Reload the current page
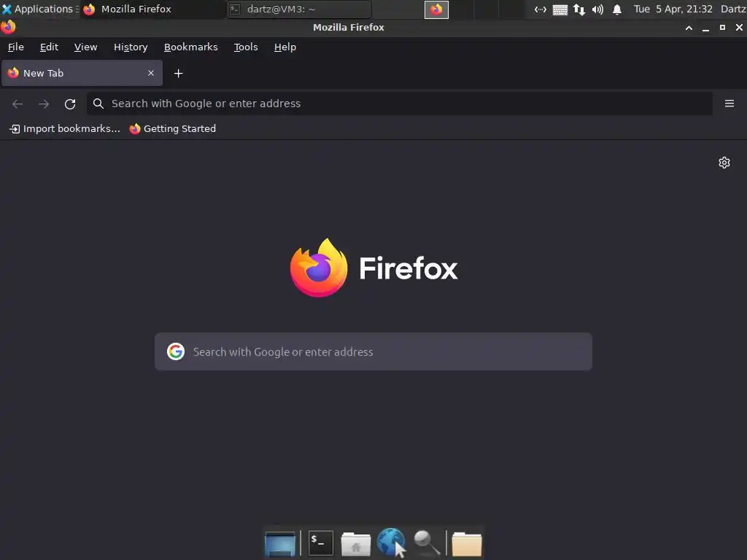Image resolution: width=747 pixels, height=560 pixels. click(x=70, y=104)
